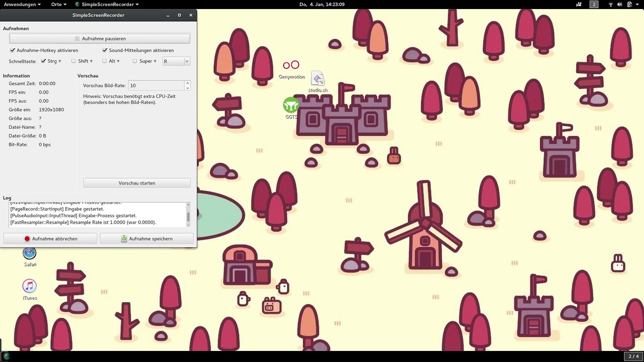Image resolution: width=644 pixels, height=362 pixels.
Task: Open the Anwendungen menu
Action: tap(22, 4)
